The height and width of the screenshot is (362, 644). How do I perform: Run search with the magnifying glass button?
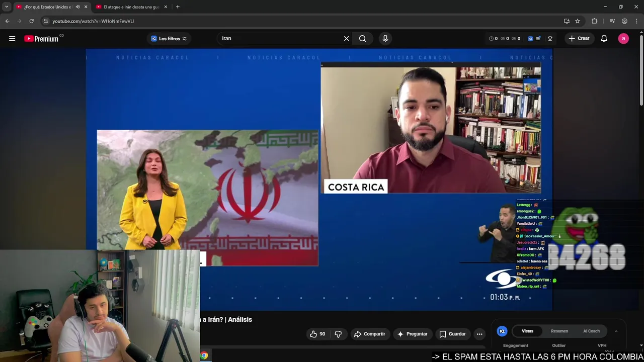(x=362, y=39)
